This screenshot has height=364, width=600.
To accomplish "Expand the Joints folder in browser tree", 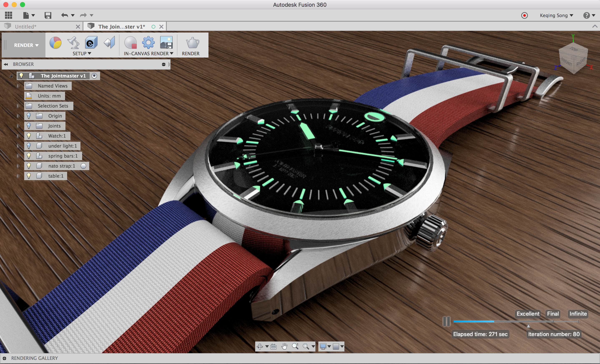I will (18, 126).
